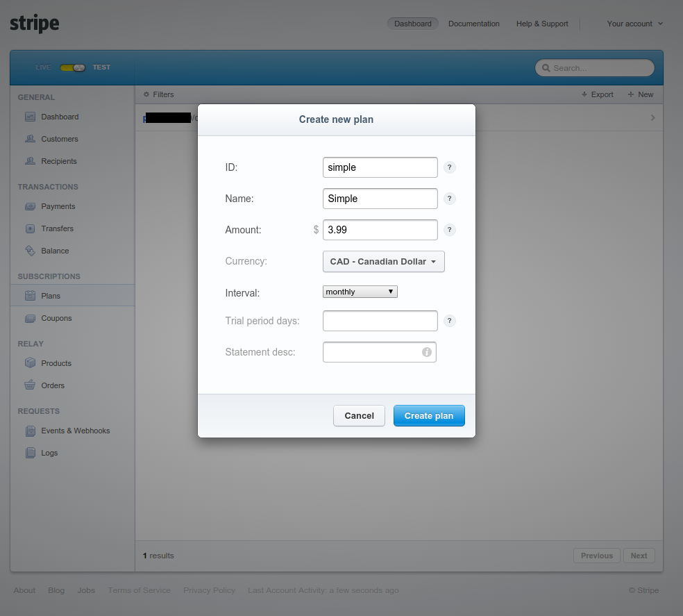Open the Currency CAD dropdown
Screen dimensions: 683x616
tap(383, 262)
